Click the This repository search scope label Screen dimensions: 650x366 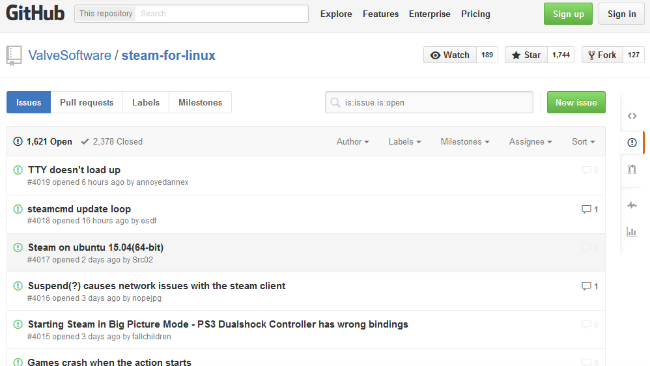[106, 14]
